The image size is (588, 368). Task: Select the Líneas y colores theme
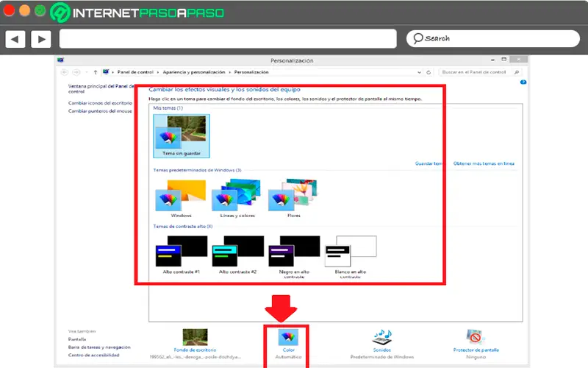pyautogui.click(x=237, y=199)
